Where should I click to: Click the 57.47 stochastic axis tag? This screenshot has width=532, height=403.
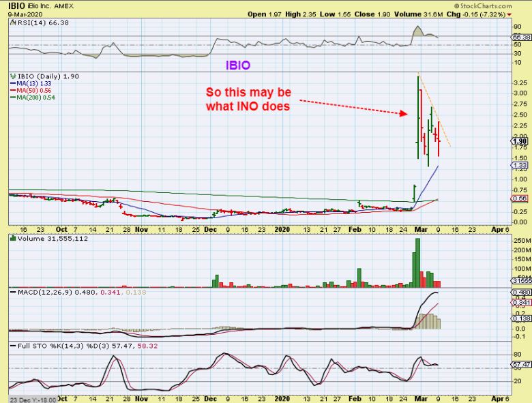click(x=521, y=365)
